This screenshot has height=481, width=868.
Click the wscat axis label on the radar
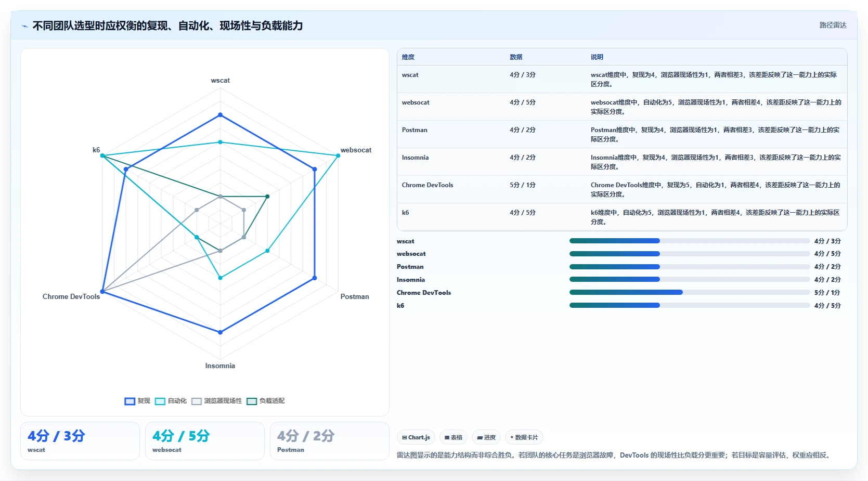click(220, 81)
